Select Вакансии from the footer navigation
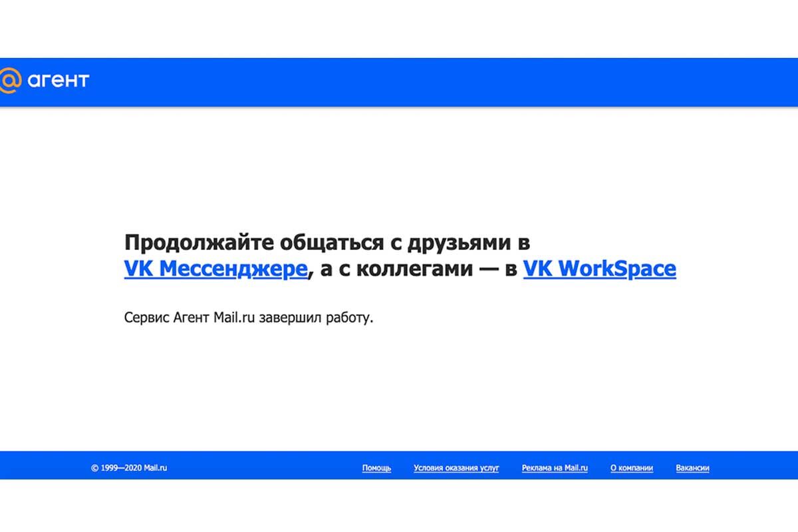 [692, 468]
